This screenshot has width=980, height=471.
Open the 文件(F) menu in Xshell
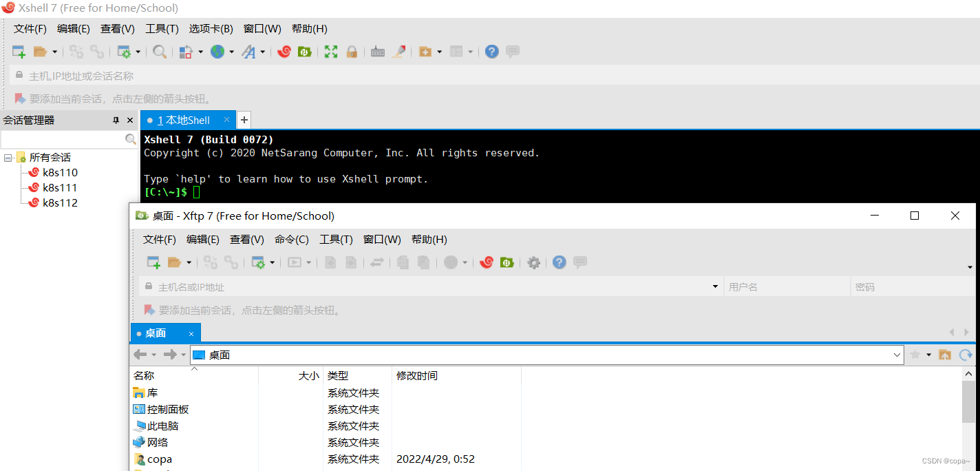coord(30,28)
